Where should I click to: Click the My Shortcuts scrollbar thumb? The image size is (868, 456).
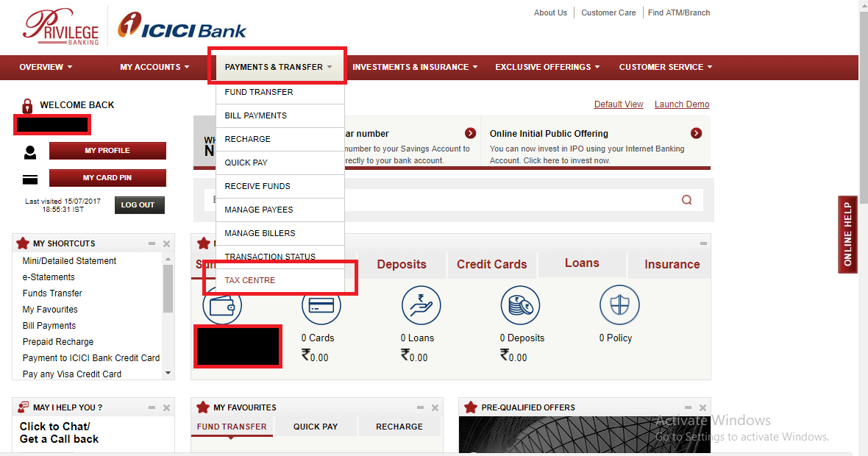[168, 289]
